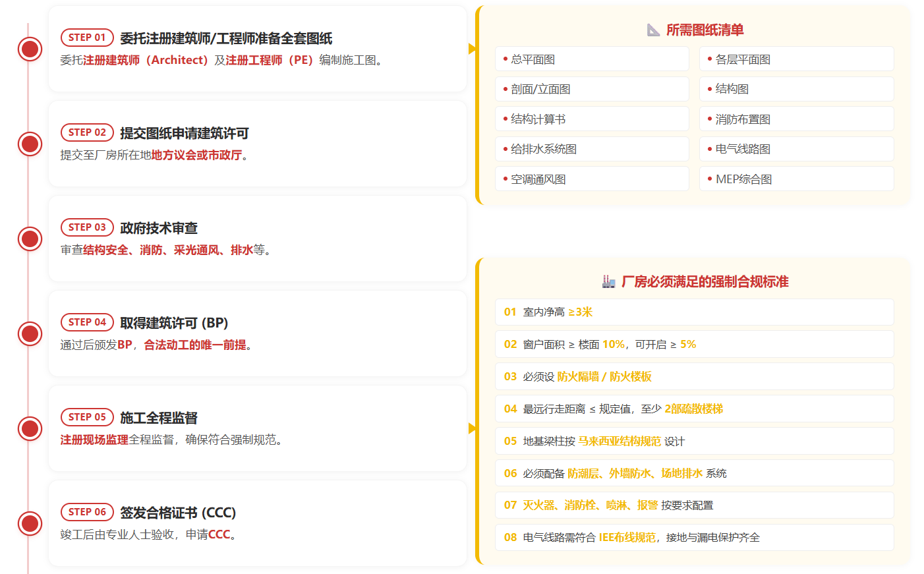
Task: Click the STEP 02 badge label
Action: coord(87,132)
